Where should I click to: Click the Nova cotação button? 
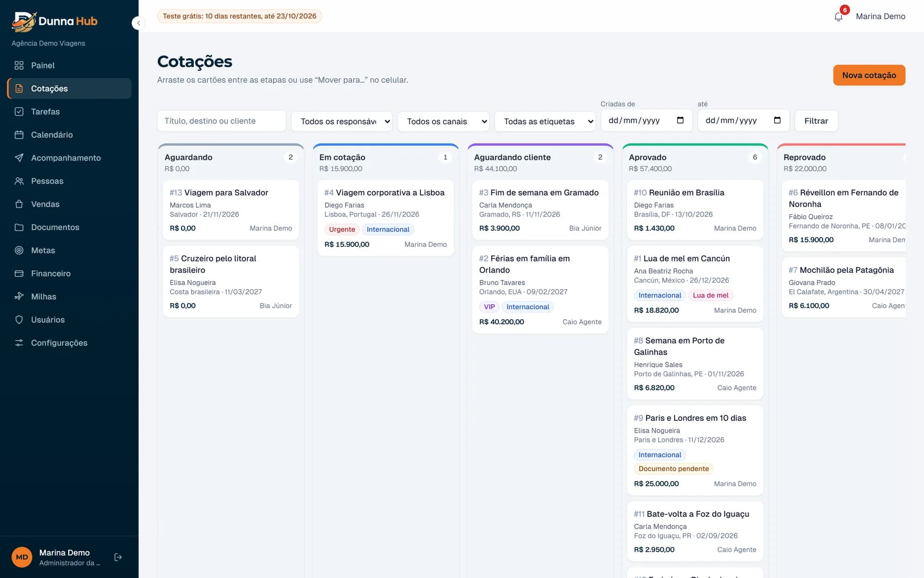click(869, 75)
